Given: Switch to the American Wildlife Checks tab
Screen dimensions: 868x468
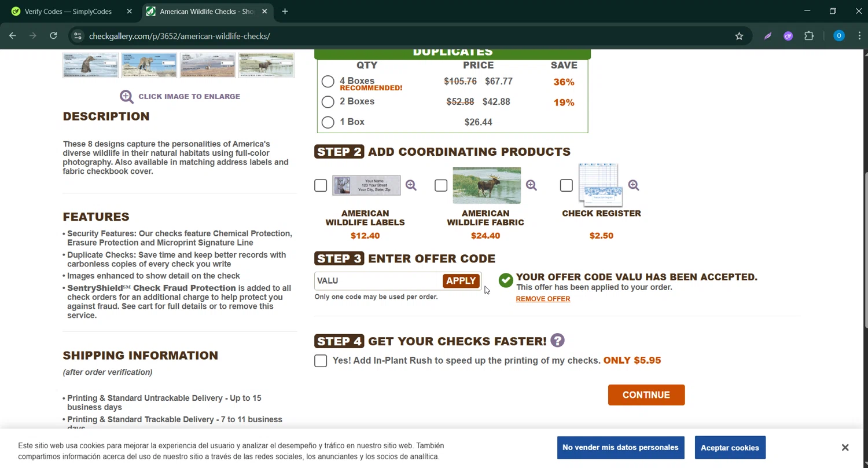Looking at the screenshot, I should click(208, 12).
